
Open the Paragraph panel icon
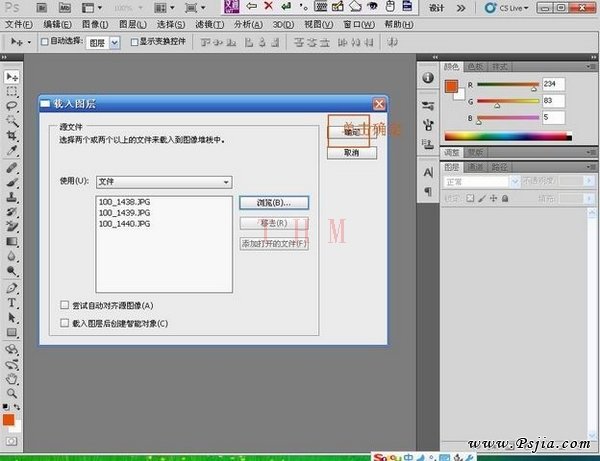pos(428,190)
